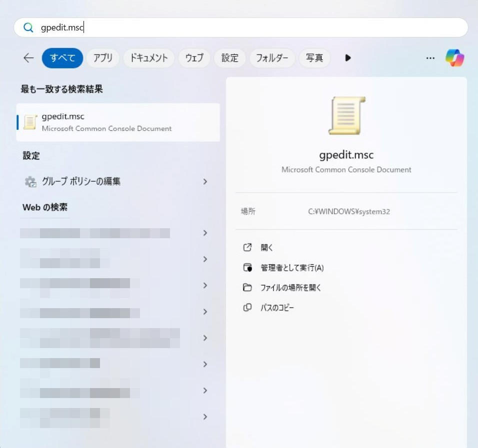This screenshot has height=448, width=478.
Task: Click the パスのコピー copy icon
Action: (247, 308)
